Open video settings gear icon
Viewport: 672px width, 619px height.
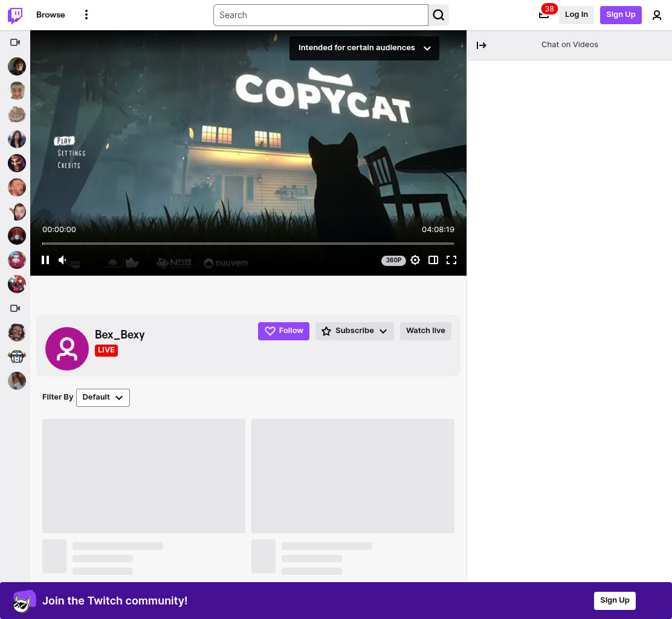click(x=415, y=260)
